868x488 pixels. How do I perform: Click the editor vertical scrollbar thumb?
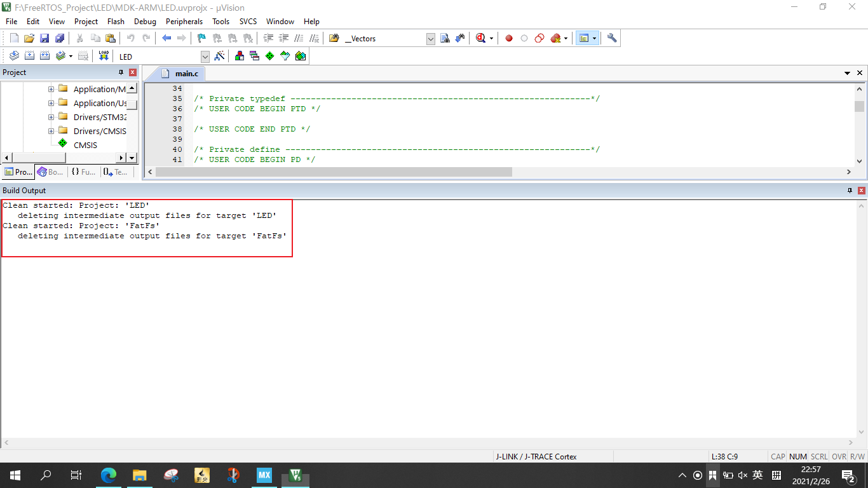click(x=859, y=106)
